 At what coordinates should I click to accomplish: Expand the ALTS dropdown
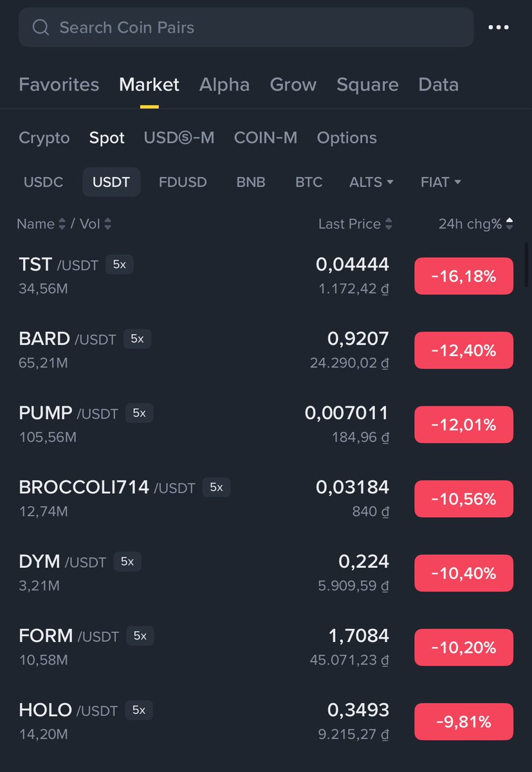pos(371,182)
